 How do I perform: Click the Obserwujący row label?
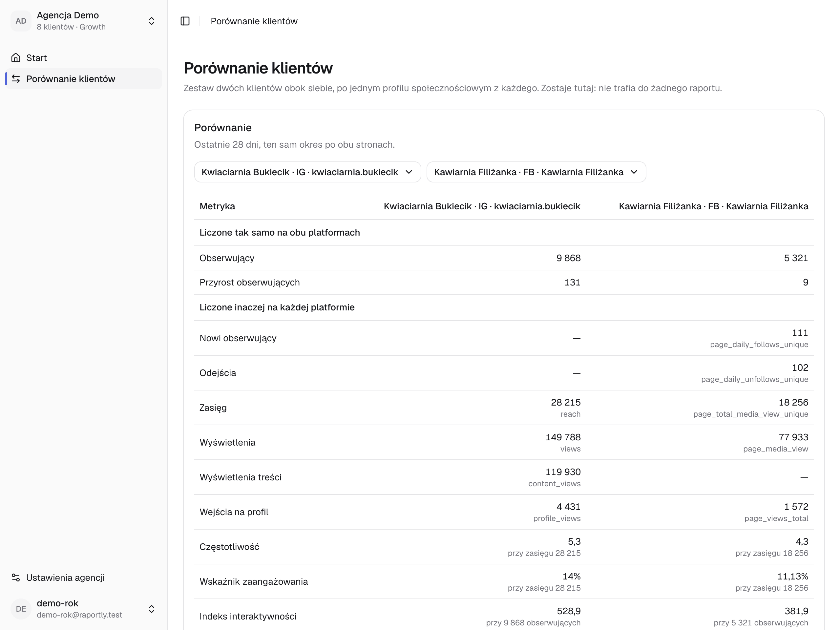click(227, 258)
